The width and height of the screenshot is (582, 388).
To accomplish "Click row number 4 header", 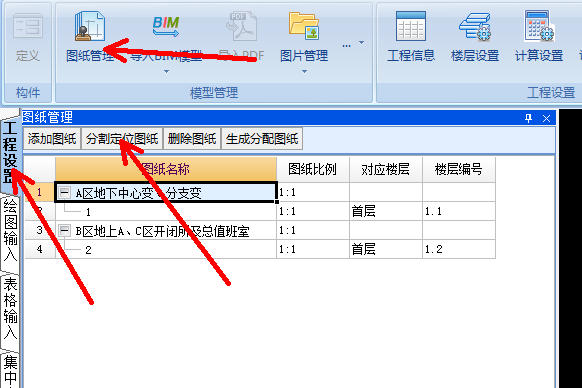I will pyautogui.click(x=40, y=249).
